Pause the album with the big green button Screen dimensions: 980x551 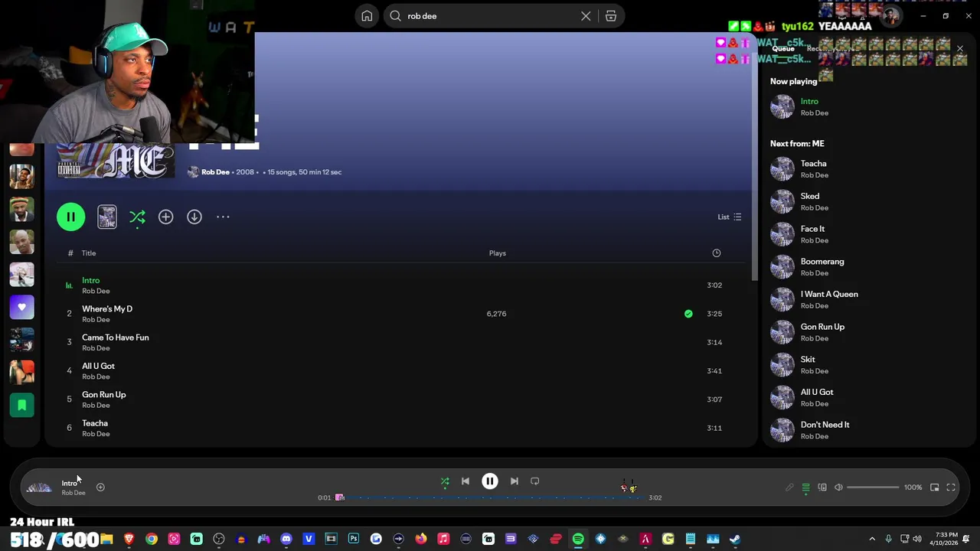point(70,217)
